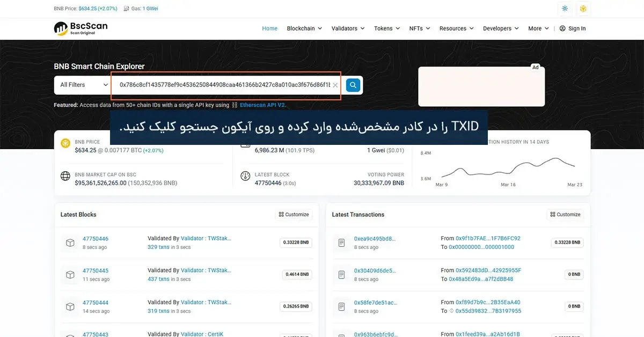The width and height of the screenshot is (644, 337).
Task: Open block 47750446 in Latest Blocks list
Action: 96,239
